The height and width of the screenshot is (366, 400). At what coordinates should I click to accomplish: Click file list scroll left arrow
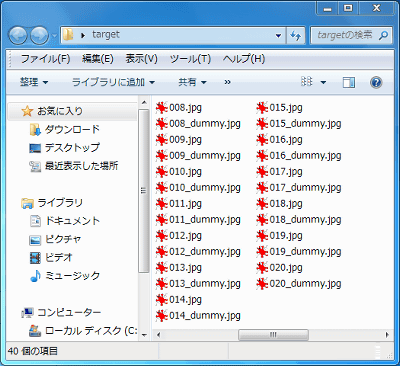click(x=159, y=335)
